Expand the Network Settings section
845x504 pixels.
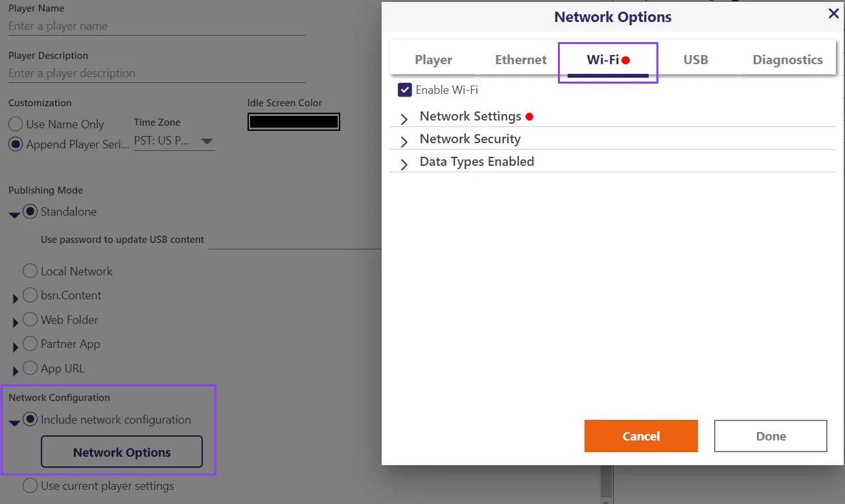click(404, 119)
